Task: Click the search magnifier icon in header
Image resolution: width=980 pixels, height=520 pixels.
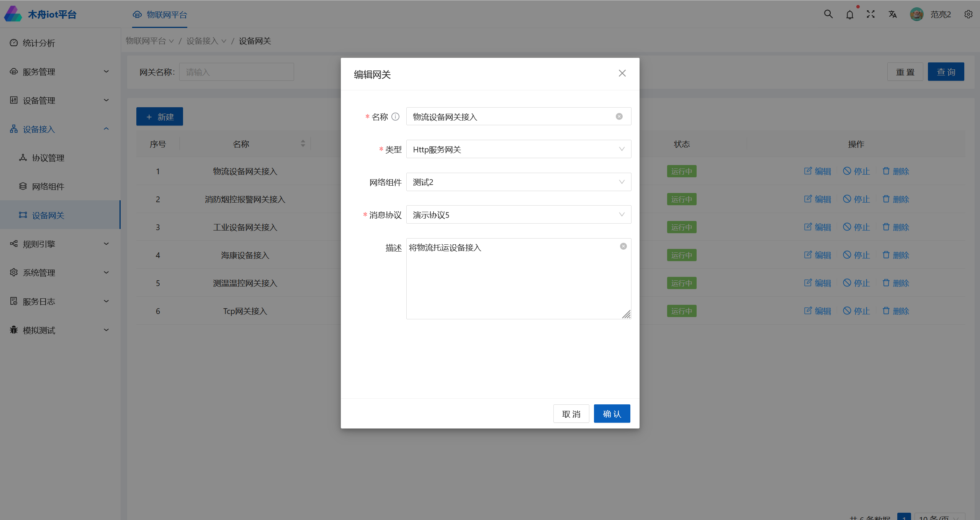Action: coord(828,15)
